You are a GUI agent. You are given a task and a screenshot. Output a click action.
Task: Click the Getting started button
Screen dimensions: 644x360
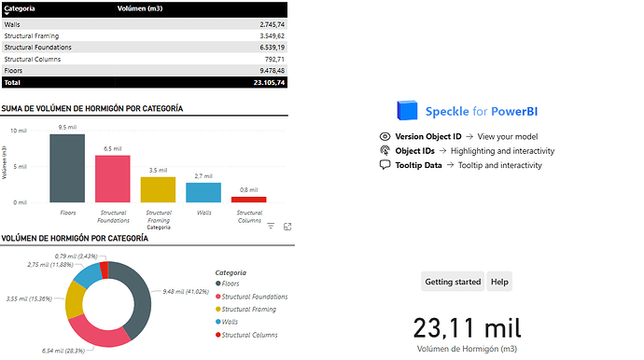453,282
